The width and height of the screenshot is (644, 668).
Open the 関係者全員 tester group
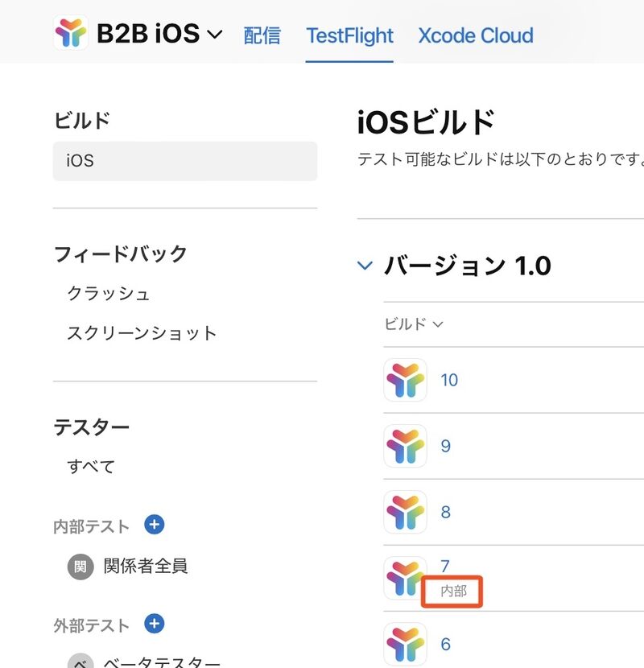[x=146, y=566]
